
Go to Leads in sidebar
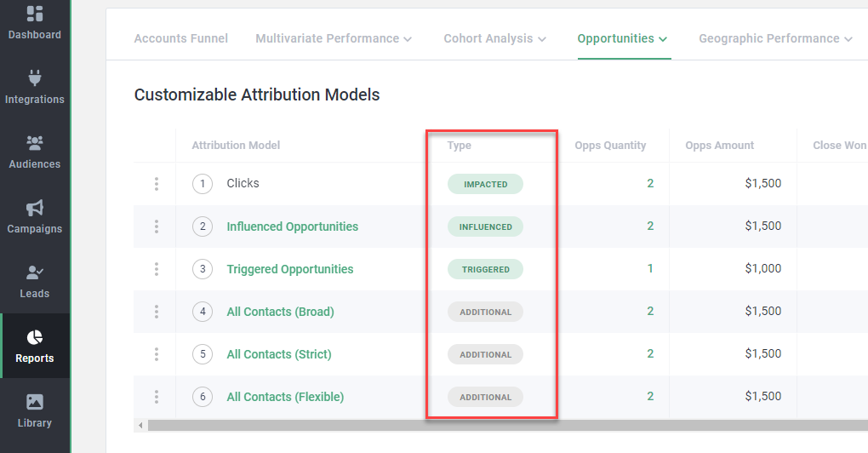point(35,273)
